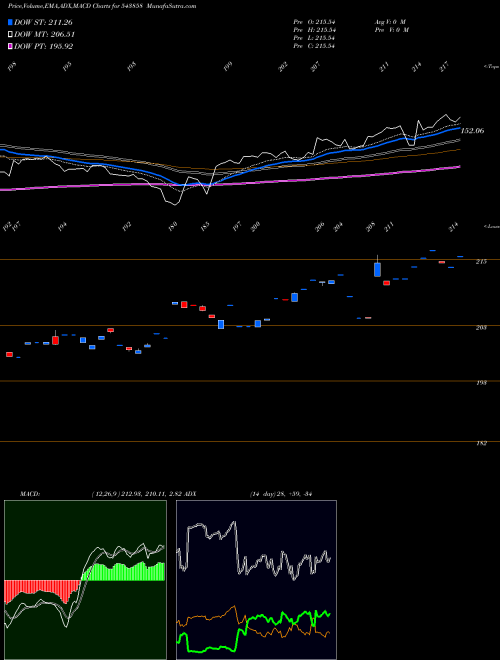This screenshot has height=660, width=500.
Task: Open the ADX indicator chart panel
Action: (x=256, y=580)
